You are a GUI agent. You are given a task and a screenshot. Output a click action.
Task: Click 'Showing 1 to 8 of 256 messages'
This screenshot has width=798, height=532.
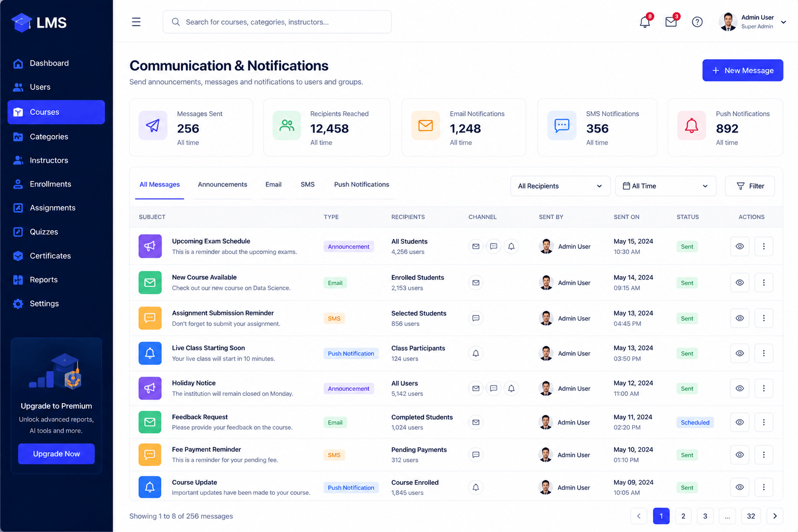tap(181, 516)
